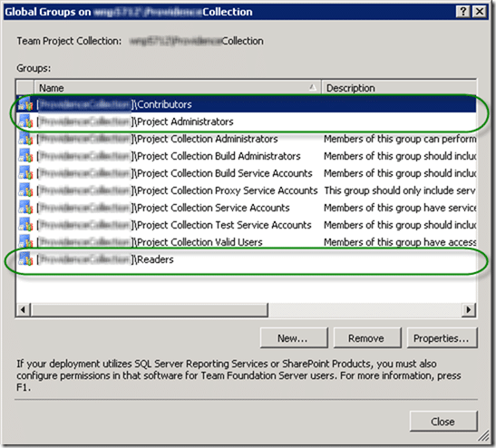Sort groups by the Name column header
The width and height of the screenshot is (496, 448).
coord(178,88)
